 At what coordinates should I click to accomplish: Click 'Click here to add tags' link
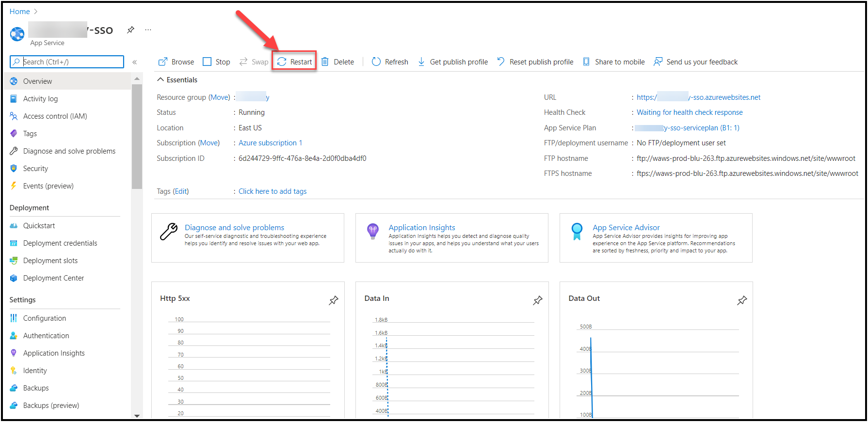[x=273, y=191]
